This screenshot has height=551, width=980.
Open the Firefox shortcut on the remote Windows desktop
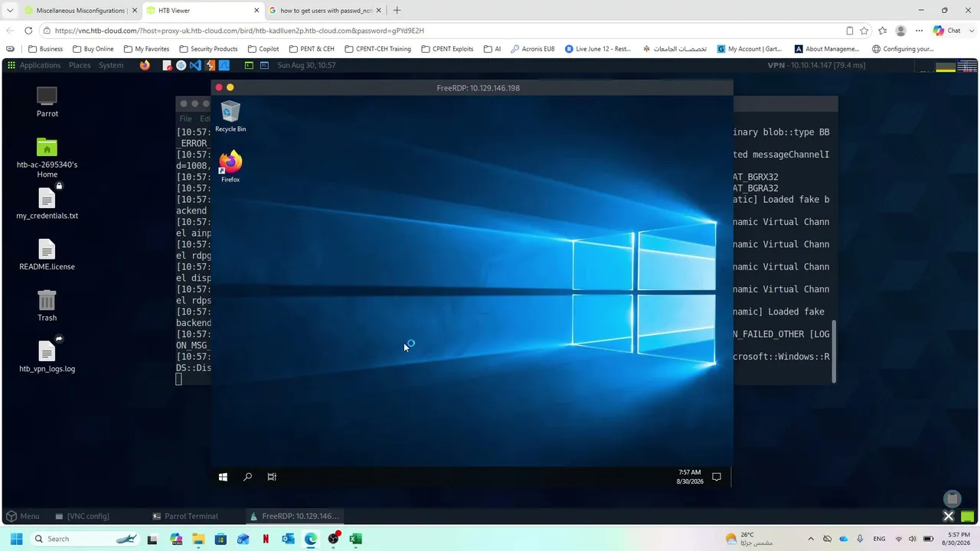230,166
